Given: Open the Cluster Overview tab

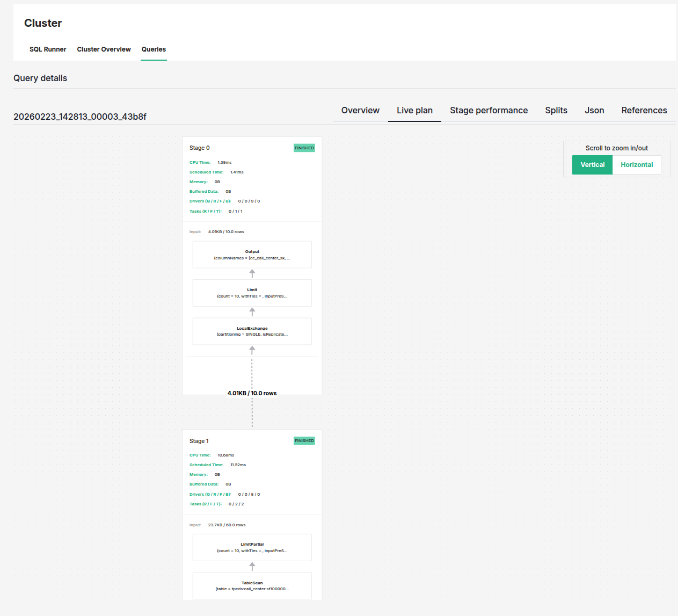Looking at the screenshot, I should click(x=104, y=49).
